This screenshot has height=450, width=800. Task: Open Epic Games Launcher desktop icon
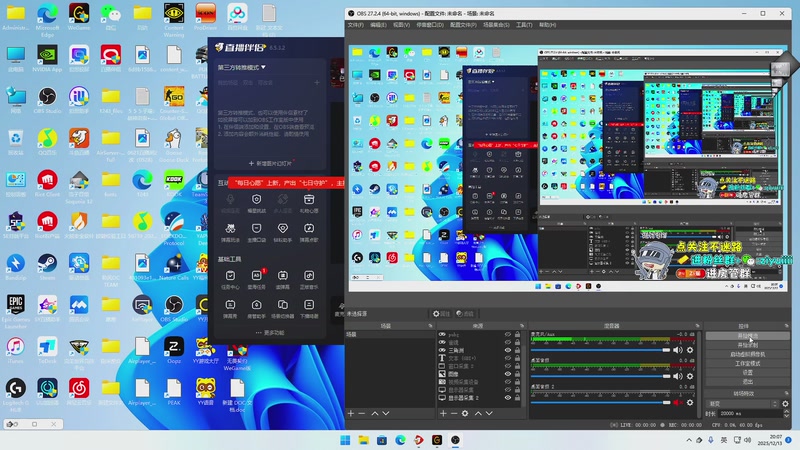pyautogui.click(x=15, y=311)
